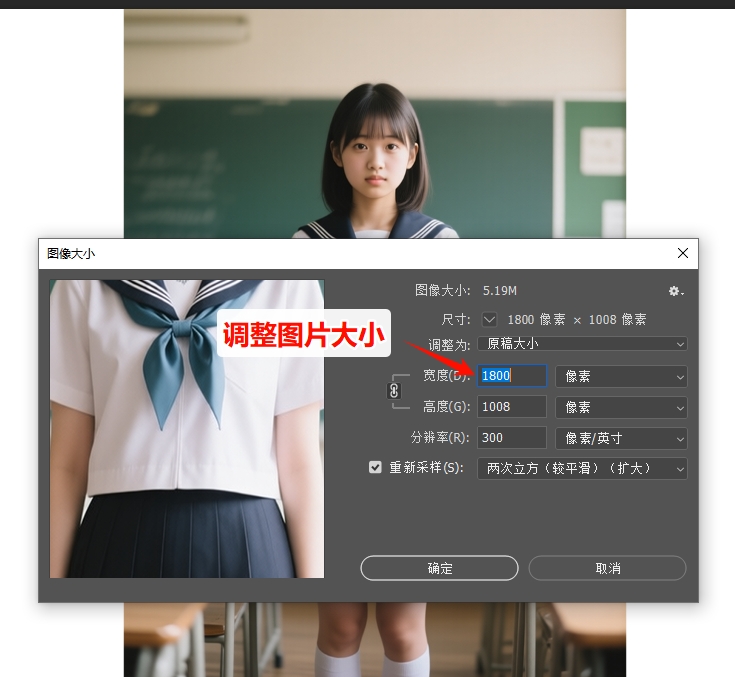Image resolution: width=735 pixels, height=677 pixels.
Task: Toggle the width-height constrain proportions link icon
Action: click(394, 391)
